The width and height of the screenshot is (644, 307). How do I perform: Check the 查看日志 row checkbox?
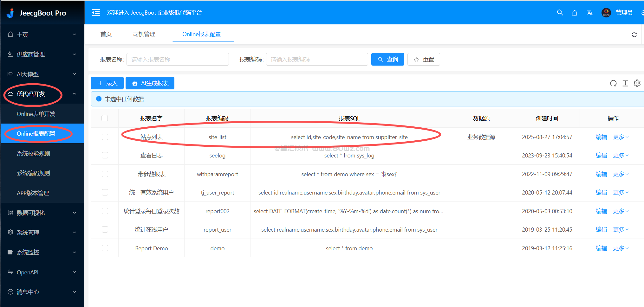(105, 155)
